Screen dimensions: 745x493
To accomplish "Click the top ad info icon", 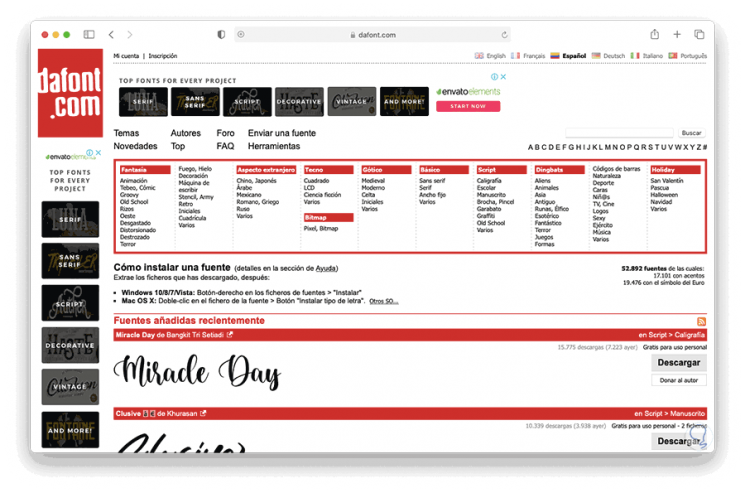I will coord(495,76).
